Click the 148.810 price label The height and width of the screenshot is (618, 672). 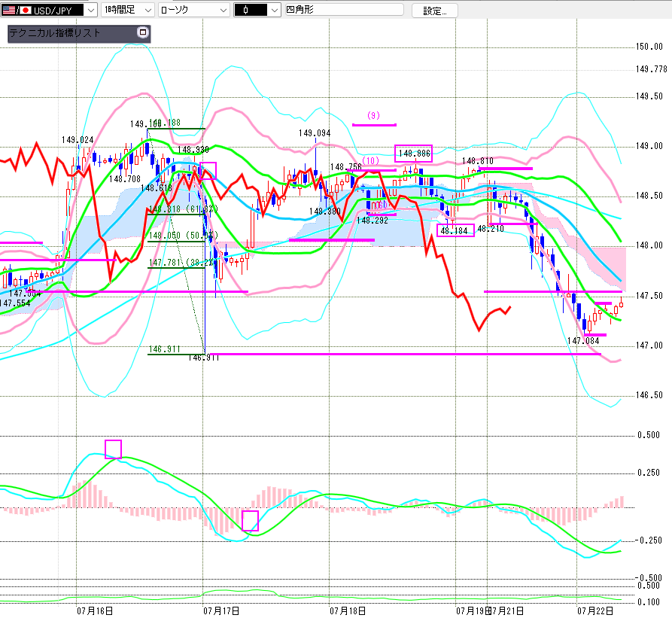(477, 161)
